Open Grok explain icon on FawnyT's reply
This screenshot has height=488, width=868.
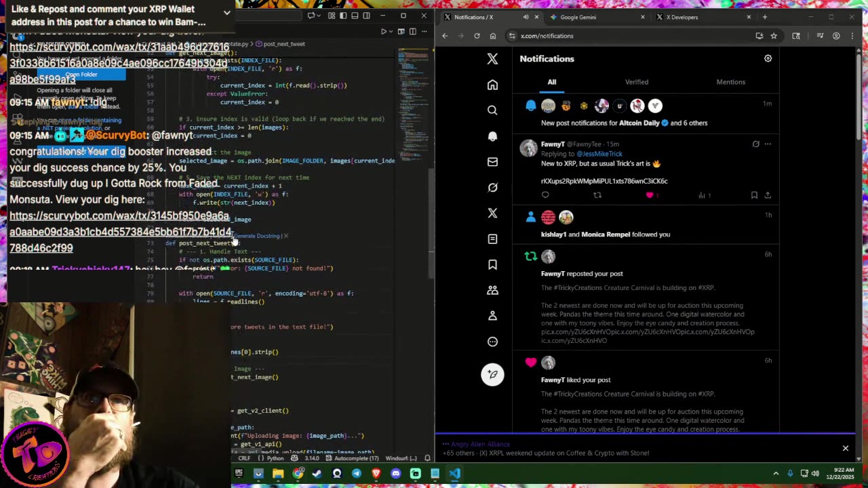click(755, 144)
